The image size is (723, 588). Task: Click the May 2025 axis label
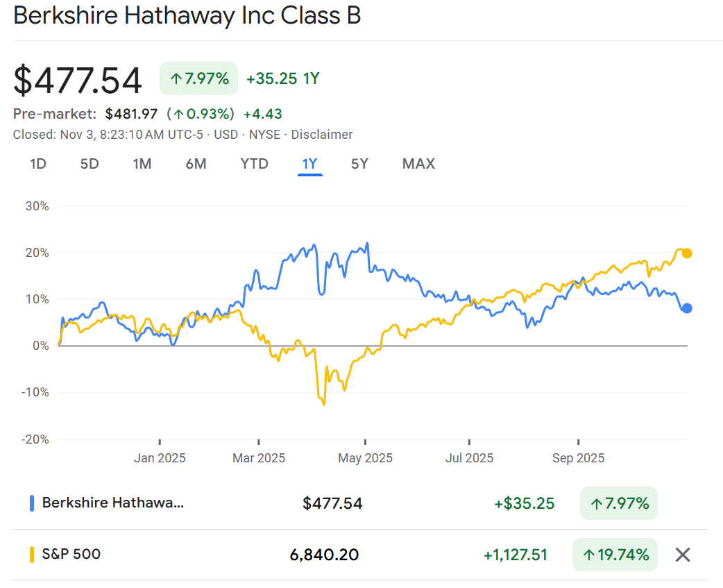[365, 458]
